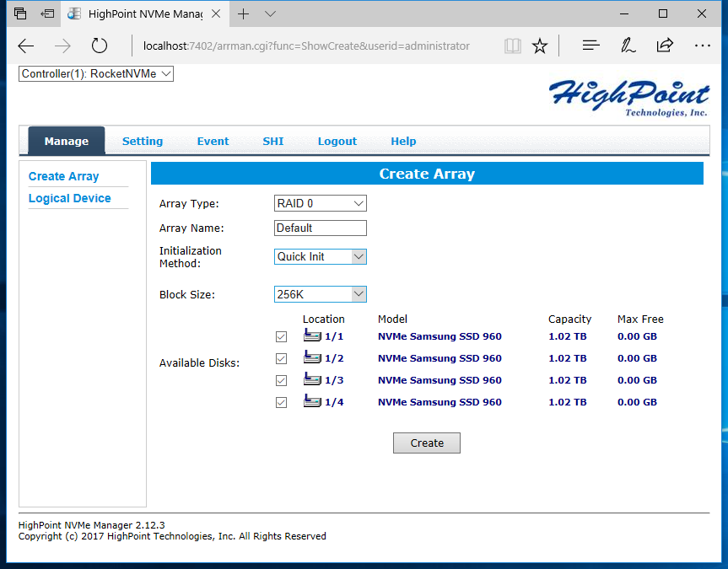728x569 pixels.
Task: Click the disk icon for location 1/2
Action: tap(312, 357)
